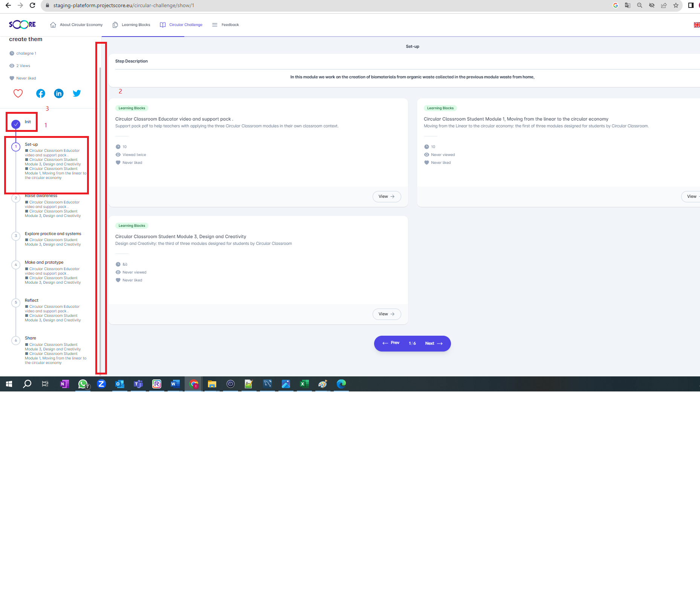Share challenge on LinkedIn
700x616 pixels.
click(59, 93)
